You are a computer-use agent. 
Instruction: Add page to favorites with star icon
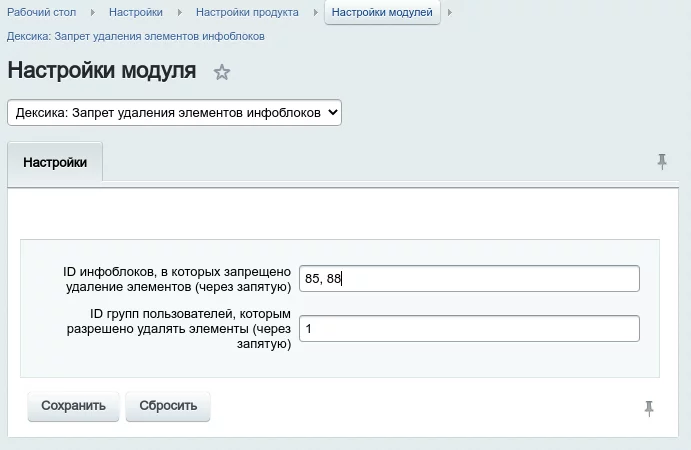click(222, 72)
